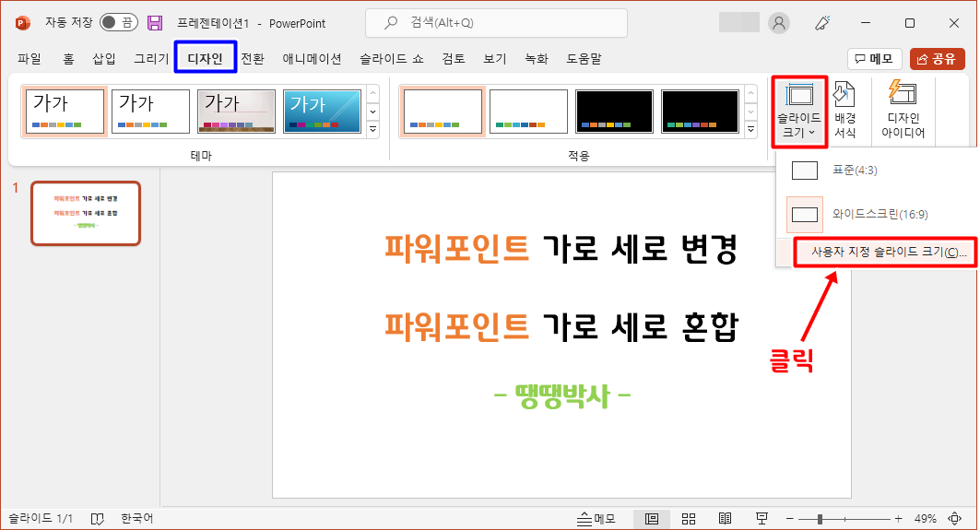Select the 디자인 ribbon tab
Screen dimensions: 980x530
click(x=205, y=58)
